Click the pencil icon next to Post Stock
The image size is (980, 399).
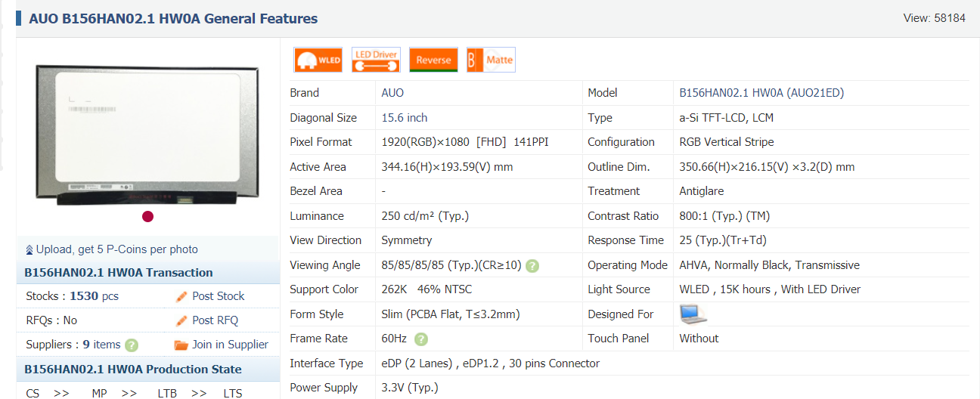(181, 296)
